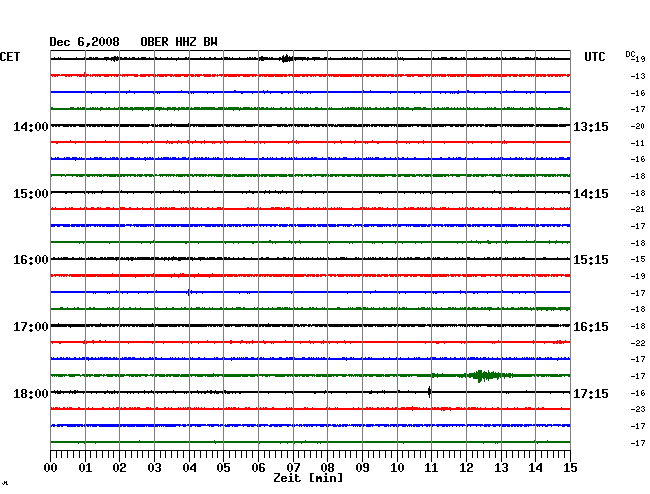Screen dimensions: 650x494
Task: Click the 14:00 CET time label
Action: [x=31, y=126]
